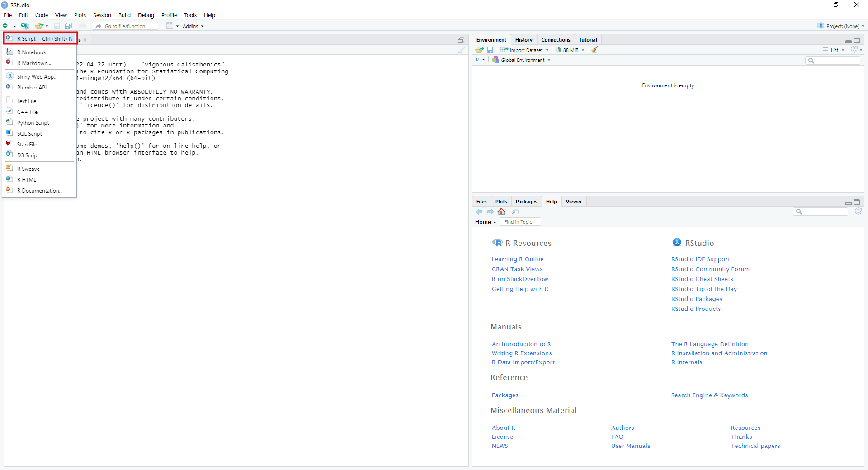
Task: Click the Create a Project icon
Action: click(x=25, y=26)
